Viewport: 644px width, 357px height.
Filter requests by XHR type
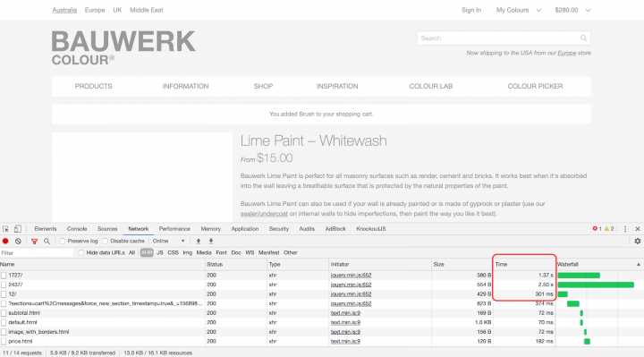[147, 252]
